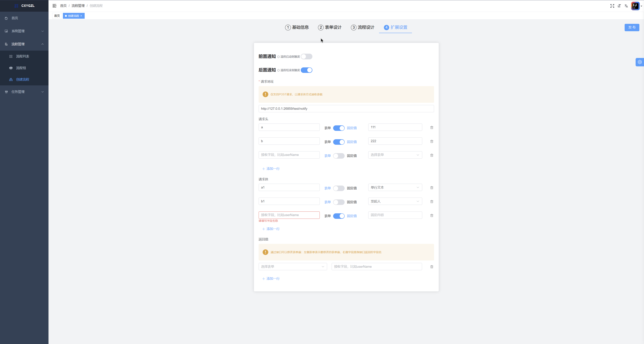The height and width of the screenshot is (344, 644).
Task: Add a row under 请求体
Action: click(271, 229)
